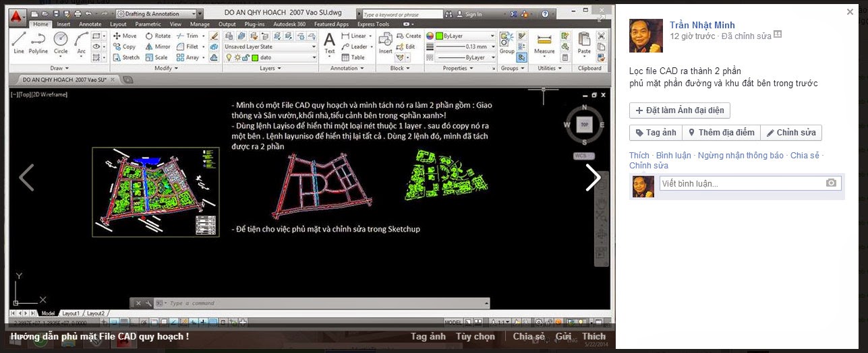Click Create block in the Block panel

click(409, 36)
